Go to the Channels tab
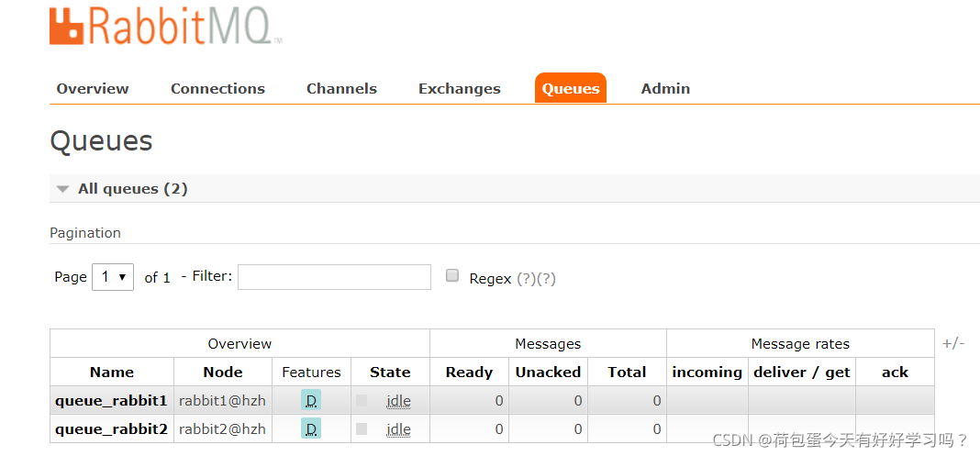Screen dimensions: 980x456 pyautogui.click(x=341, y=89)
